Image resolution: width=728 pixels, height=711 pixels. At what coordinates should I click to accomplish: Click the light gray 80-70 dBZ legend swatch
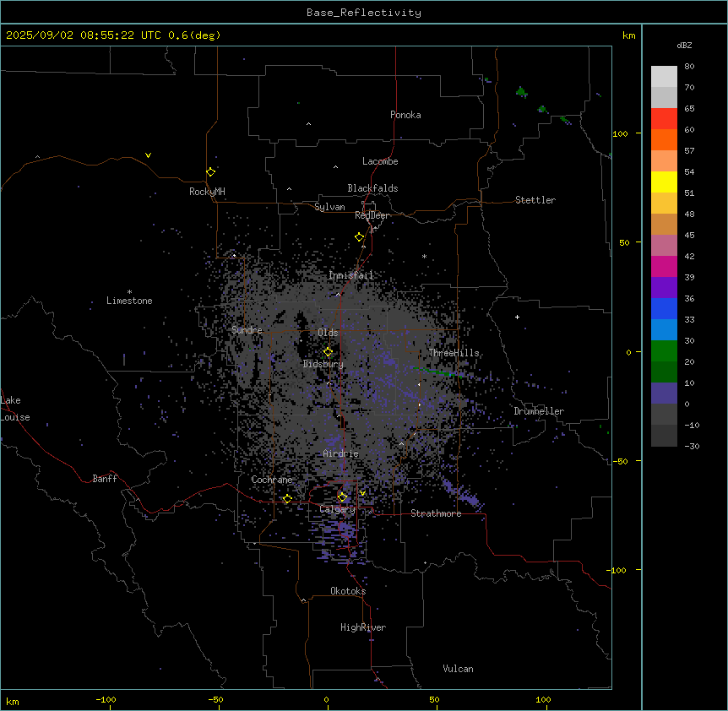coord(664,77)
